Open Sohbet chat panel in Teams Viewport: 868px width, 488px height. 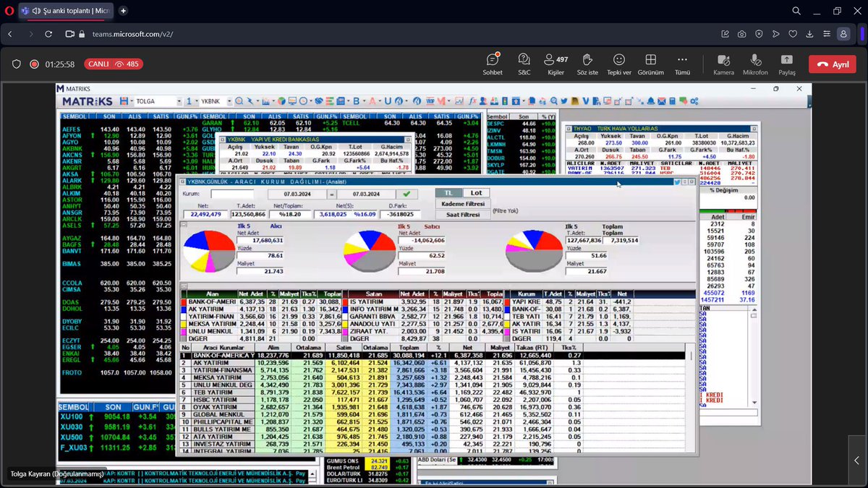(493, 64)
